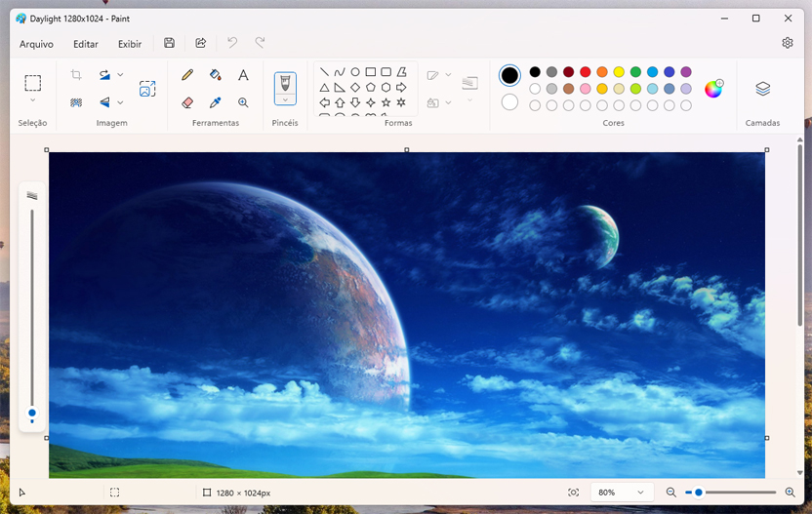812x514 pixels.
Task: Pick the orange color swatch
Action: [x=602, y=72]
